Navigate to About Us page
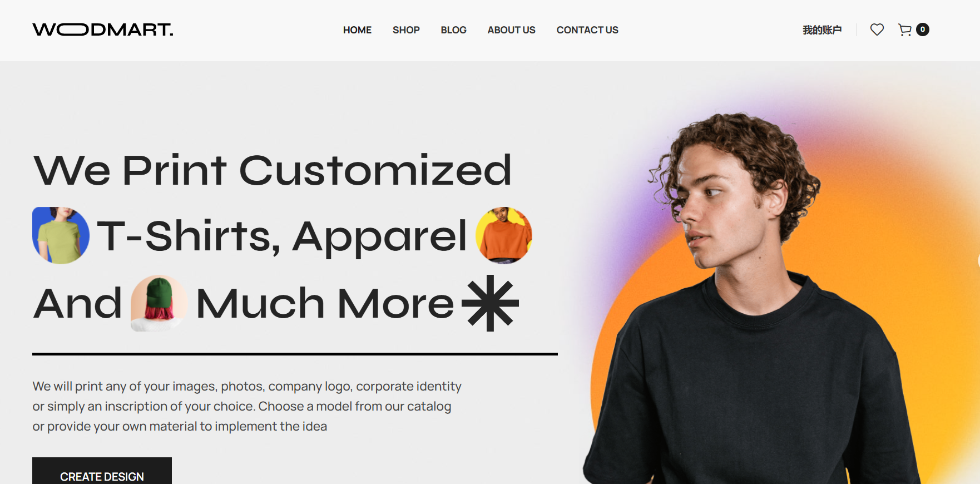 point(512,30)
